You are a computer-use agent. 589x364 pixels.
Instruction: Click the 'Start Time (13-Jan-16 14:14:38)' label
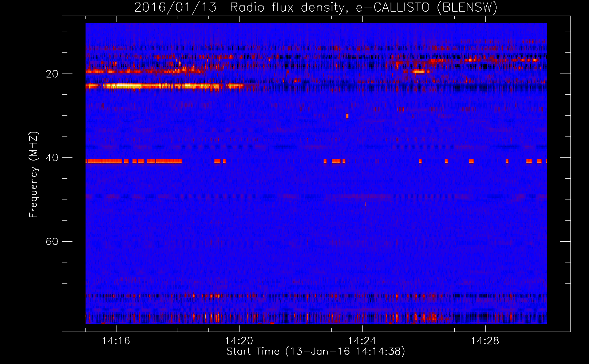click(316, 352)
